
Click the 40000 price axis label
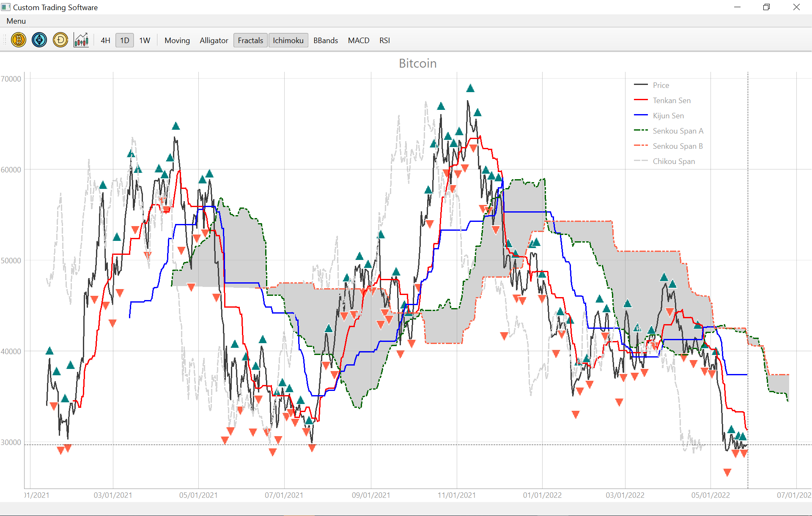[x=11, y=352]
